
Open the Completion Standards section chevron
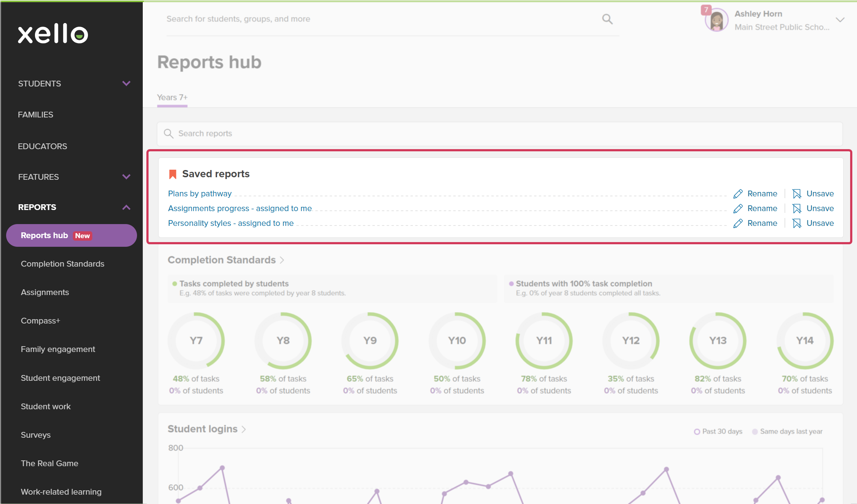pyautogui.click(x=282, y=260)
